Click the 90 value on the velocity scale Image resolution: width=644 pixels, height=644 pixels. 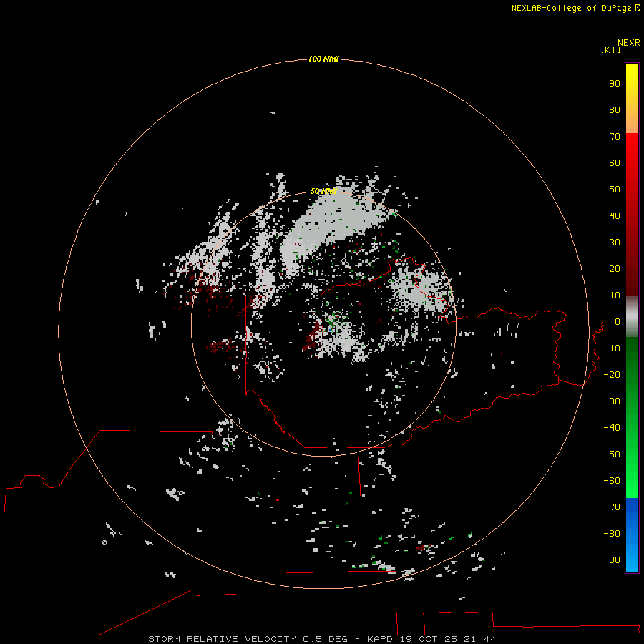(615, 84)
